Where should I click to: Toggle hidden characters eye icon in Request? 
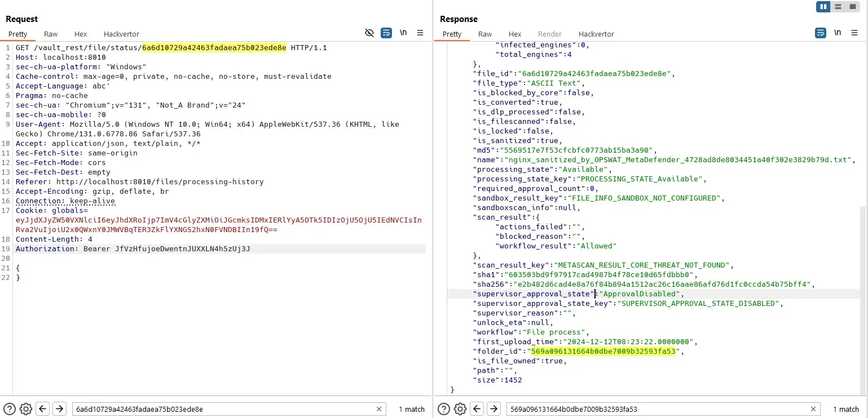pyautogui.click(x=369, y=33)
